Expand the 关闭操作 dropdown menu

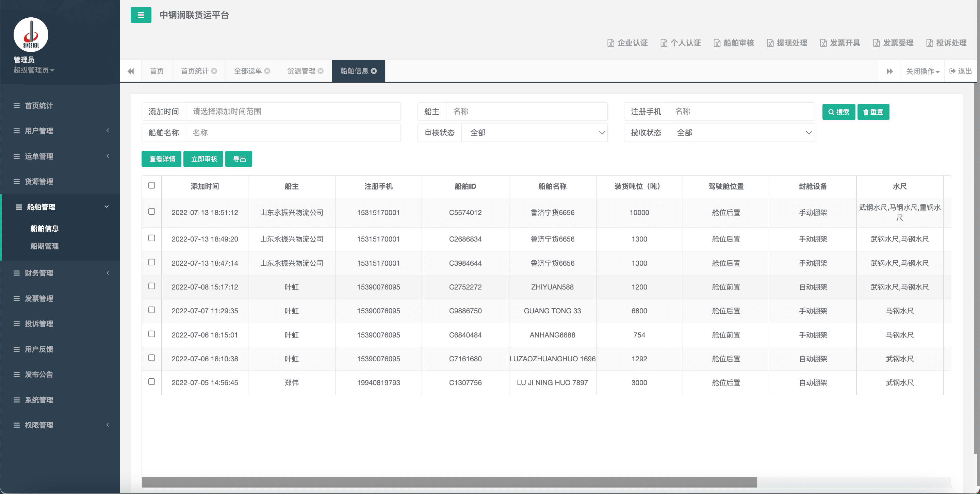[922, 71]
